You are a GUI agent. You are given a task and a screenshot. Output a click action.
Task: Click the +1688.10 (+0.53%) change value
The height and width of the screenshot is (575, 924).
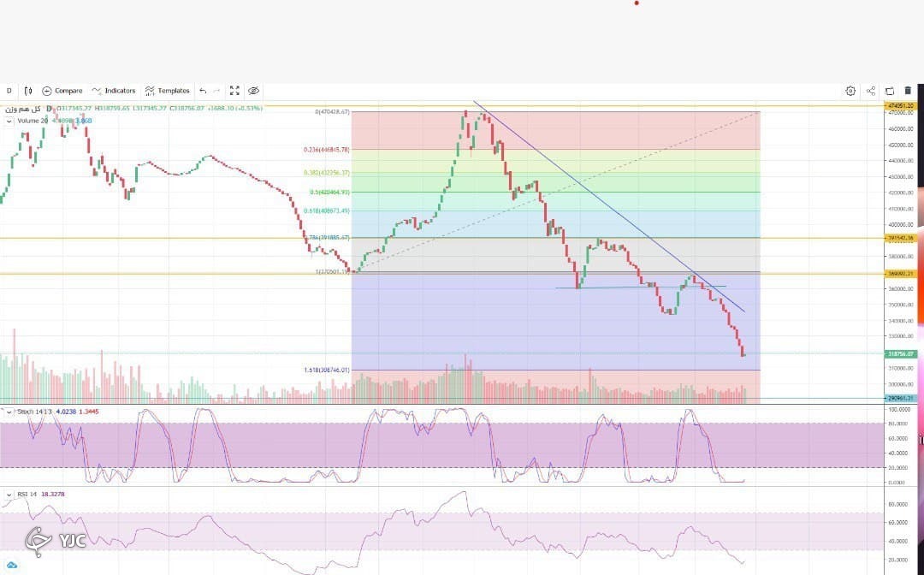(234, 109)
